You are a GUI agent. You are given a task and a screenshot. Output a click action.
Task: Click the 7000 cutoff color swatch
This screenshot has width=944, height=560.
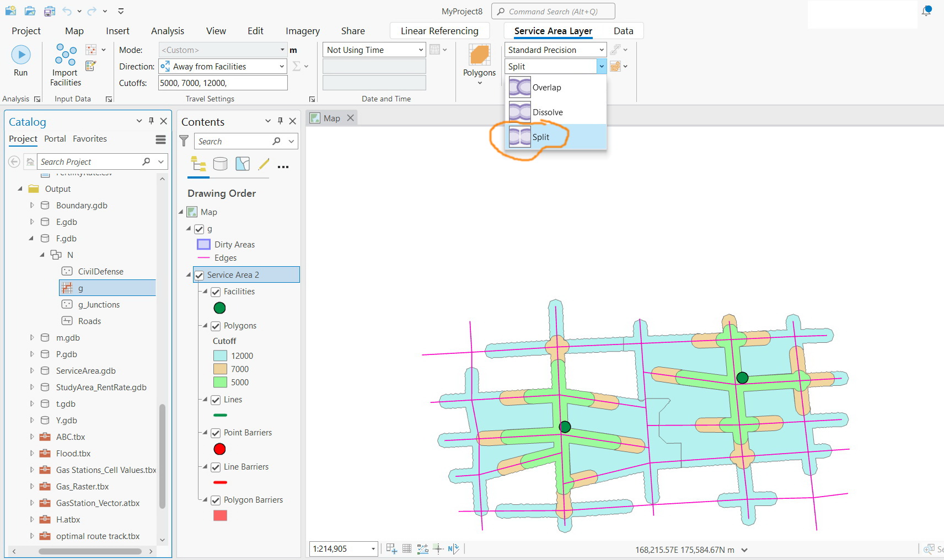point(220,369)
